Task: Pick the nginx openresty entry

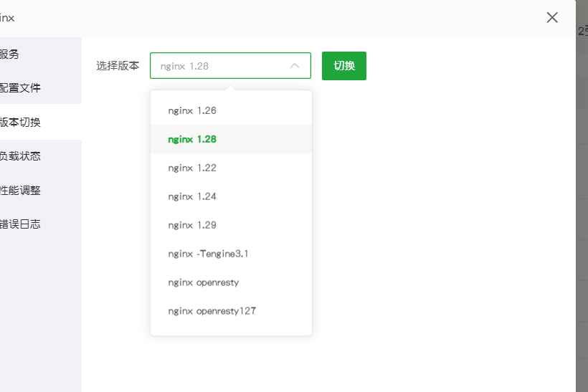Action: tap(231, 282)
